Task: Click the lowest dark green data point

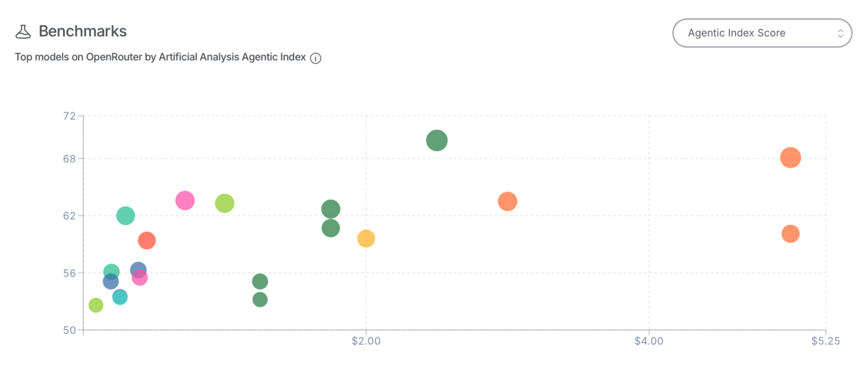Action: point(260,299)
